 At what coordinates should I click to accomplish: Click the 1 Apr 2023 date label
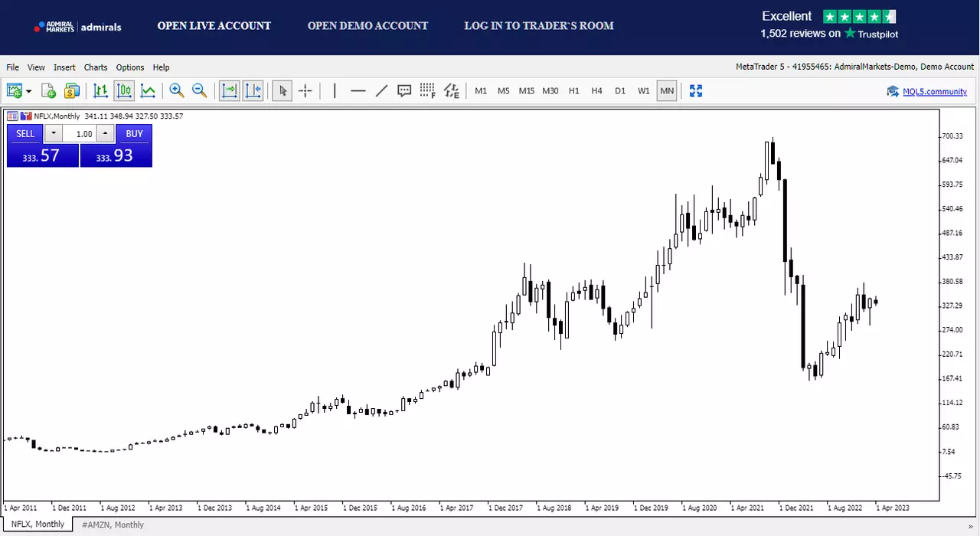[893, 508]
